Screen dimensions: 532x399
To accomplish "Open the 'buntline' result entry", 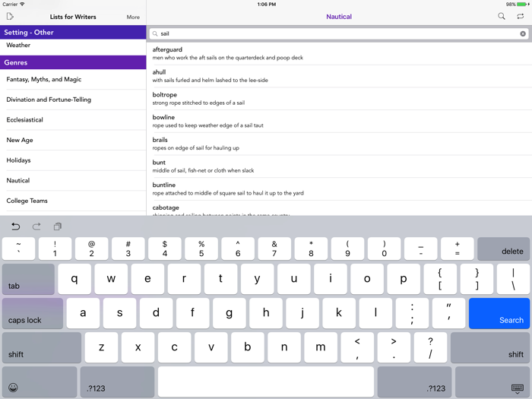I will [x=339, y=189].
